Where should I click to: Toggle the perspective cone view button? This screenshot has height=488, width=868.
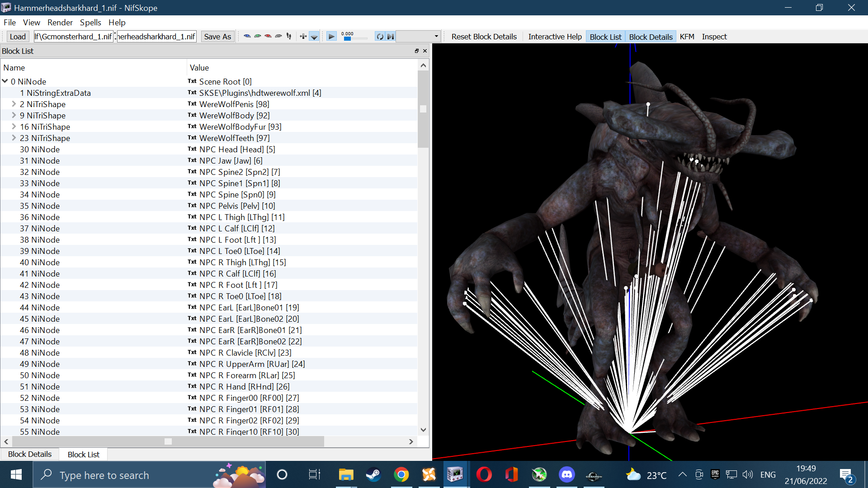coord(314,37)
